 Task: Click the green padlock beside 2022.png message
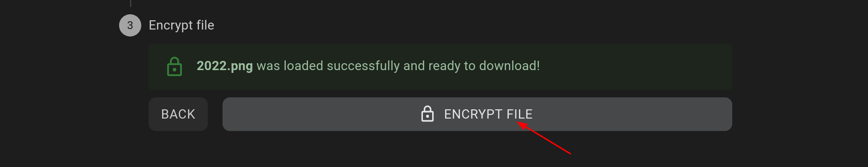[x=175, y=66]
